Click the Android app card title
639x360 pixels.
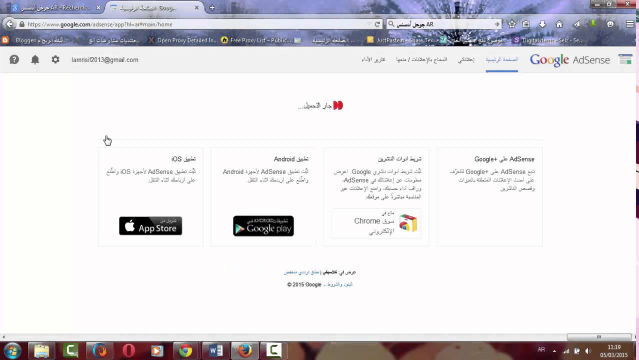pyautogui.click(x=291, y=159)
